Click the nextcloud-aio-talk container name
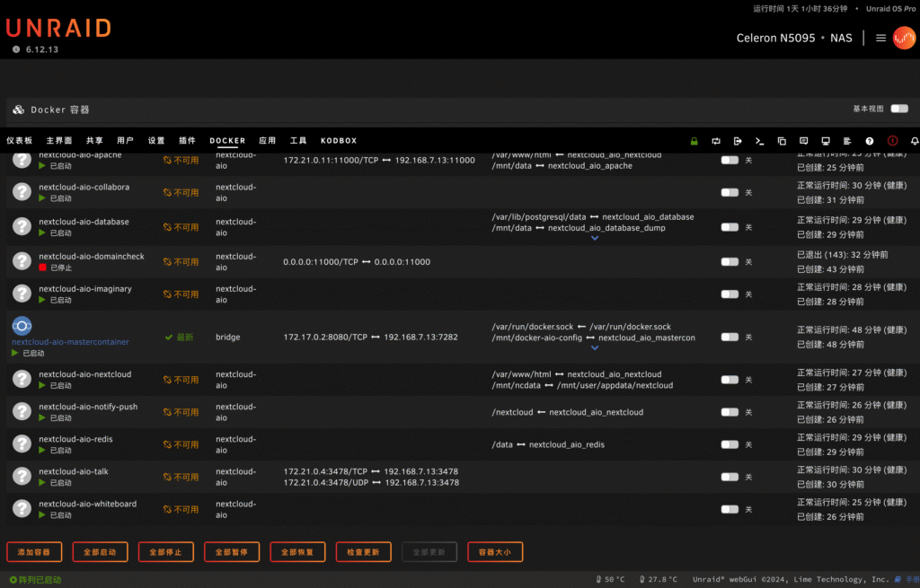Image resolution: width=920 pixels, height=588 pixels. (x=73, y=471)
